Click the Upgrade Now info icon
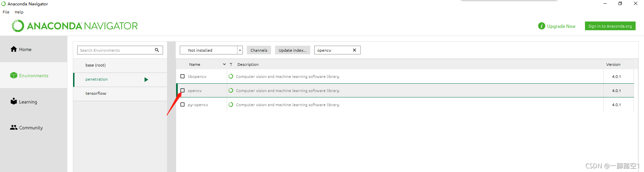This screenshot has height=172, width=644. coord(541,26)
